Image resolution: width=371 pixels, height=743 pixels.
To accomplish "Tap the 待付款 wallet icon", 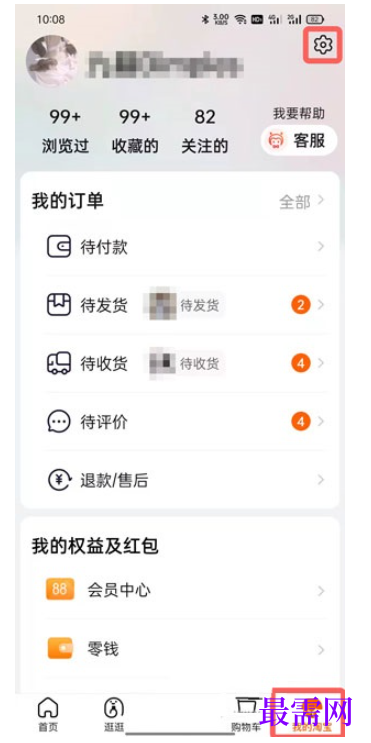I will pos(59,247).
